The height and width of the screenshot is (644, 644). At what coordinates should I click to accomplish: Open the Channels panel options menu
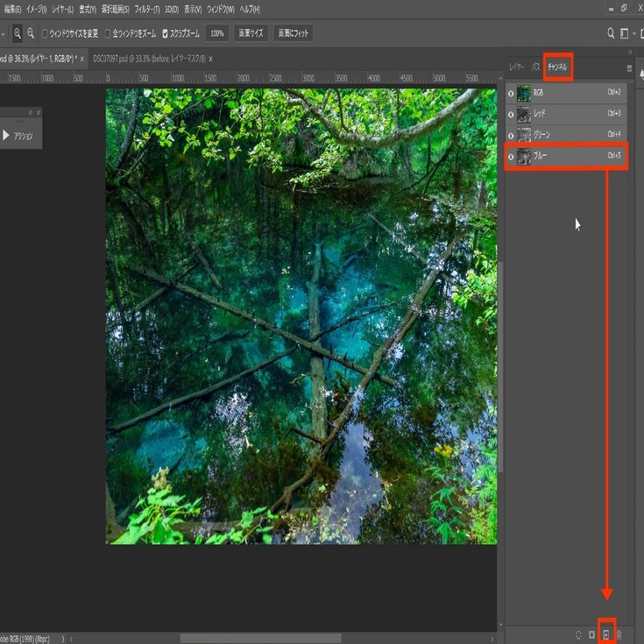pyautogui.click(x=629, y=68)
